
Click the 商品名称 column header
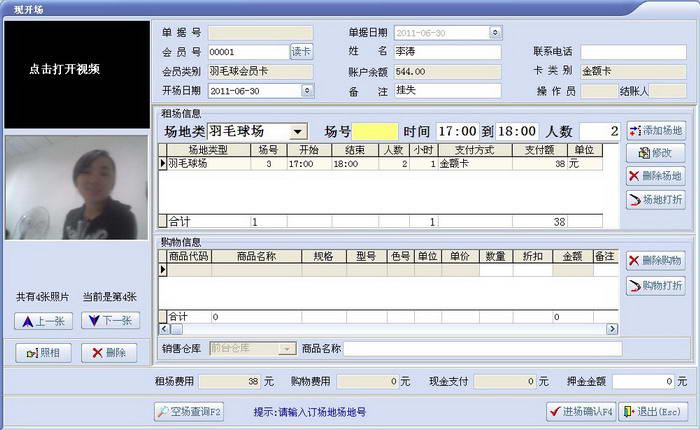(257, 256)
